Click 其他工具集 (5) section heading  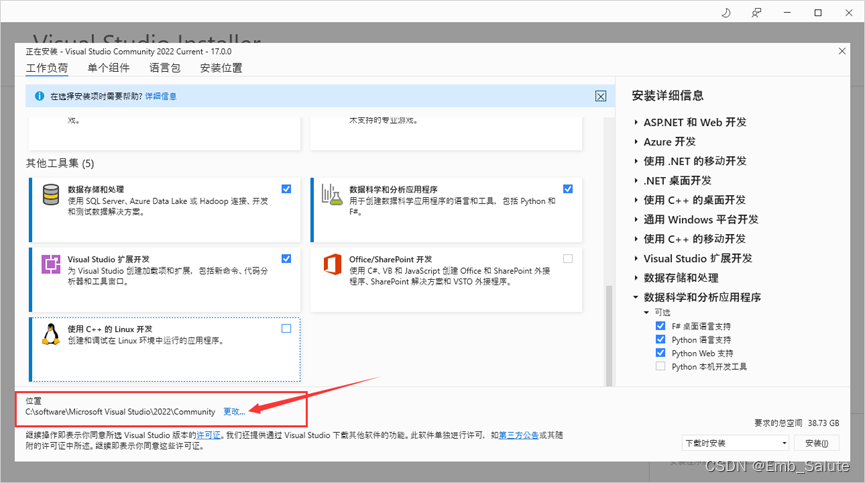point(60,163)
